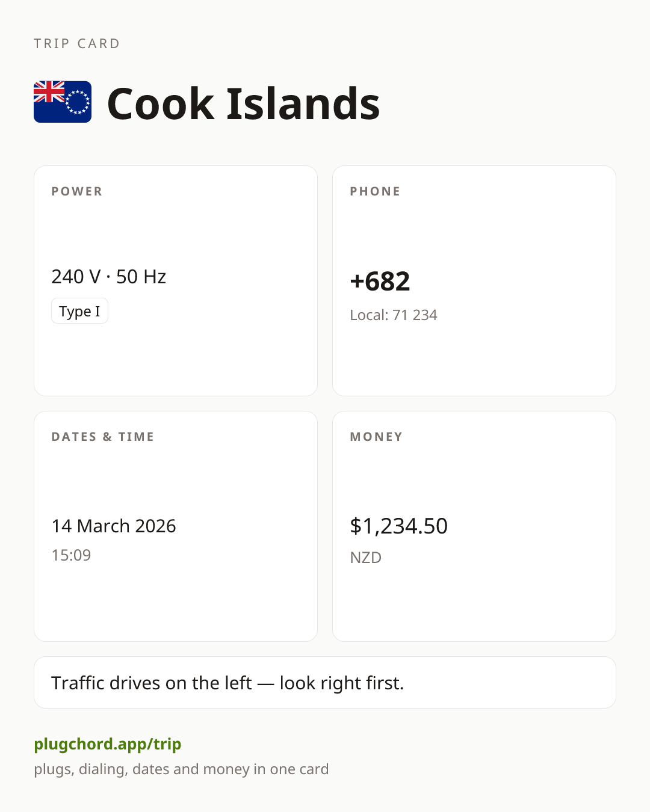Click the tagline about plugs, dialing, dates
Viewport: 650px width, 812px height.
click(x=181, y=769)
